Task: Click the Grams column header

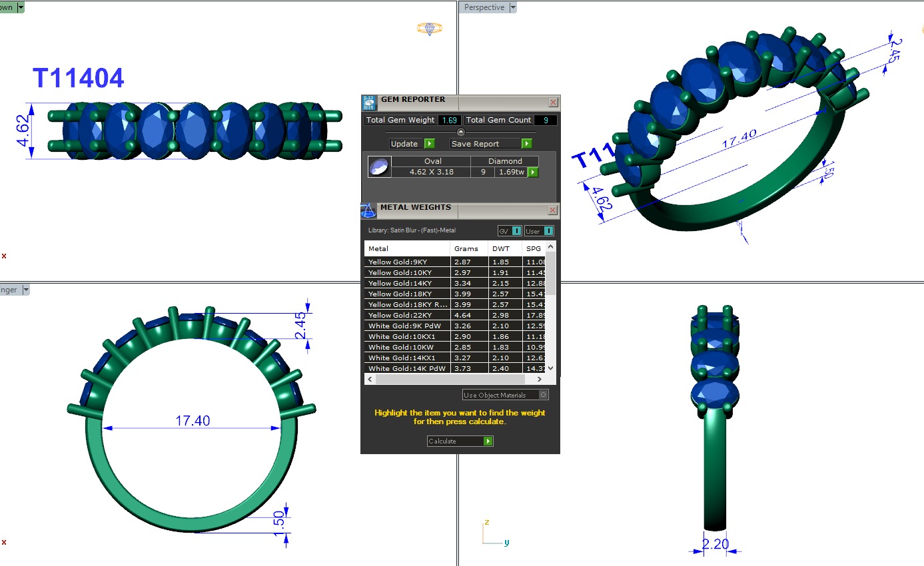Action: tap(466, 248)
